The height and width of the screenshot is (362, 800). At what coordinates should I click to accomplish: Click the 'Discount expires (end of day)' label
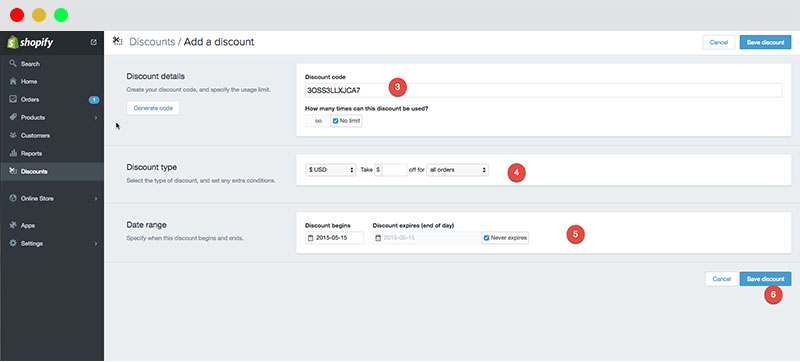[413, 225]
